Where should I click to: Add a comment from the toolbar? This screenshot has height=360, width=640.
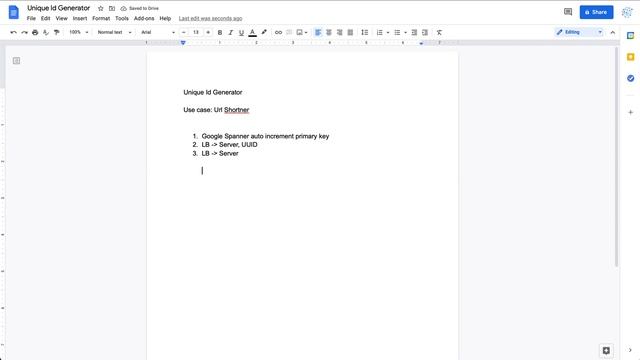289,32
